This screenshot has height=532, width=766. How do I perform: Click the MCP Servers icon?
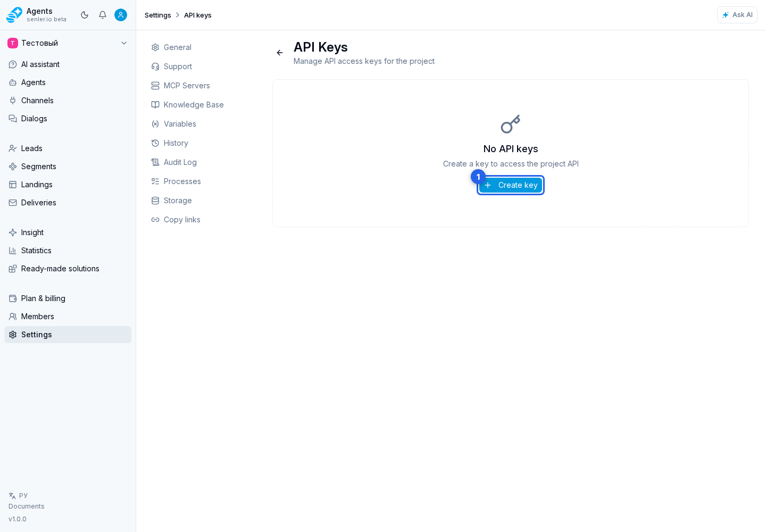coord(155,86)
